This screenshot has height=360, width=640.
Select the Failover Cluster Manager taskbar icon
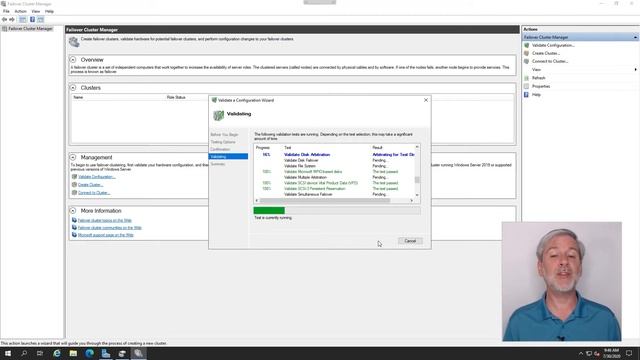coord(138,353)
